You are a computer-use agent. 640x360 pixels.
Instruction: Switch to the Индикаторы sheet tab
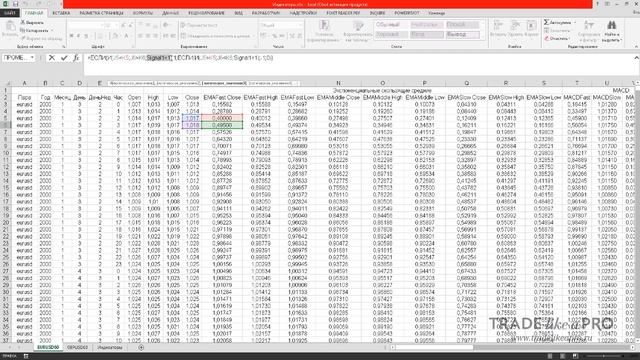[x=110, y=347]
